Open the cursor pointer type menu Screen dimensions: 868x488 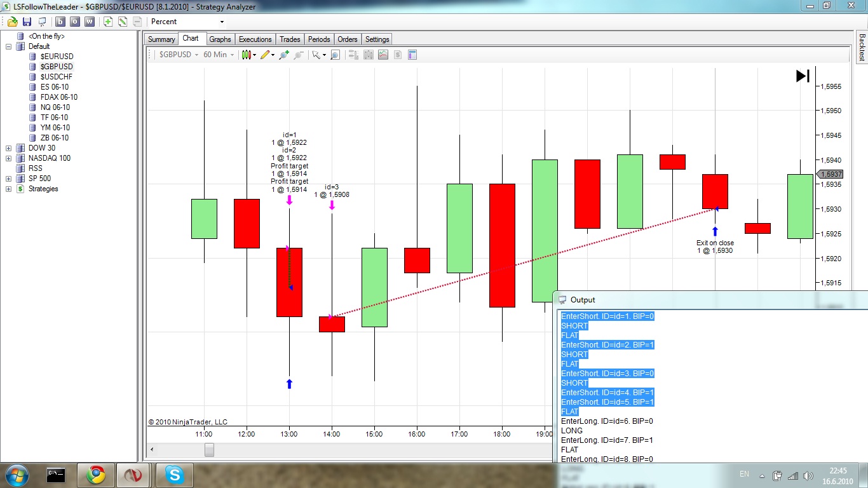(318, 55)
